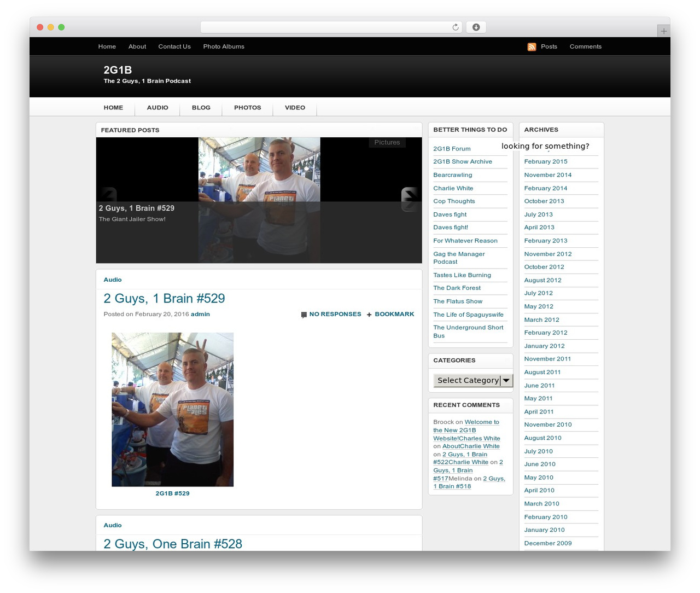The width and height of the screenshot is (700, 593).
Task: Open the February 2015 archive
Action: [x=546, y=162]
